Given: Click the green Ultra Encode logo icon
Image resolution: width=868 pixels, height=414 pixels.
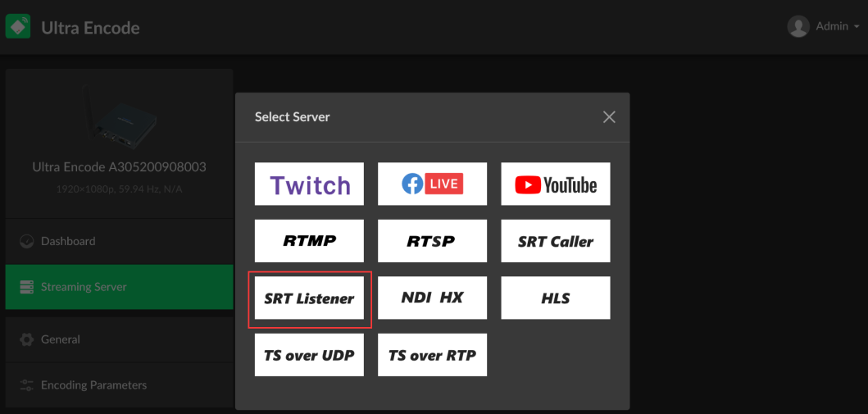Looking at the screenshot, I should click(x=18, y=26).
